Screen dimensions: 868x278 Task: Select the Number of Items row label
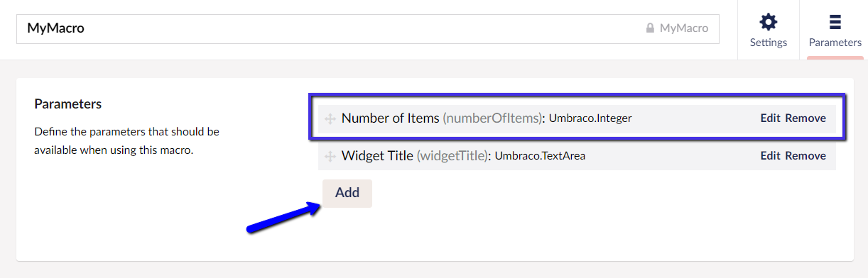[391, 118]
